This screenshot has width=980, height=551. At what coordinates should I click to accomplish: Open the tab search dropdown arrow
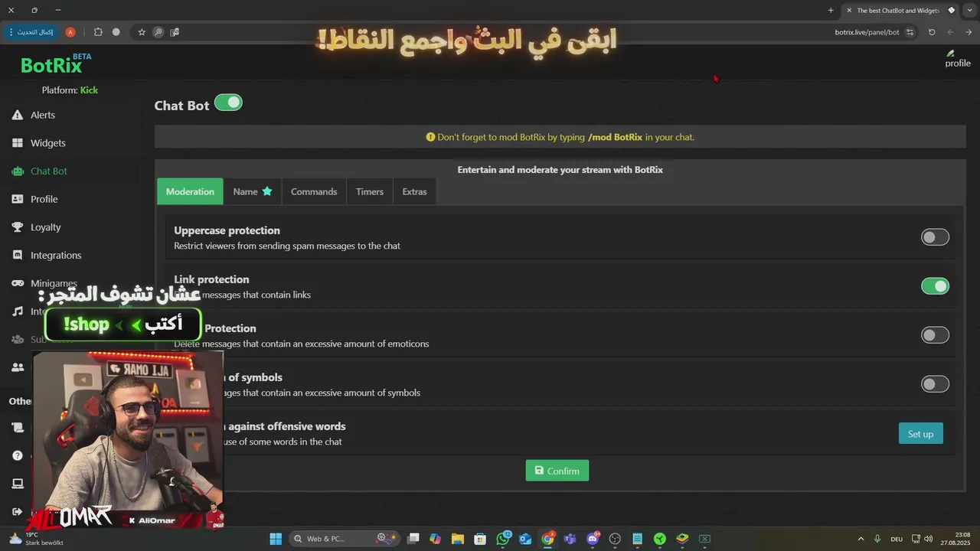[x=969, y=11]
